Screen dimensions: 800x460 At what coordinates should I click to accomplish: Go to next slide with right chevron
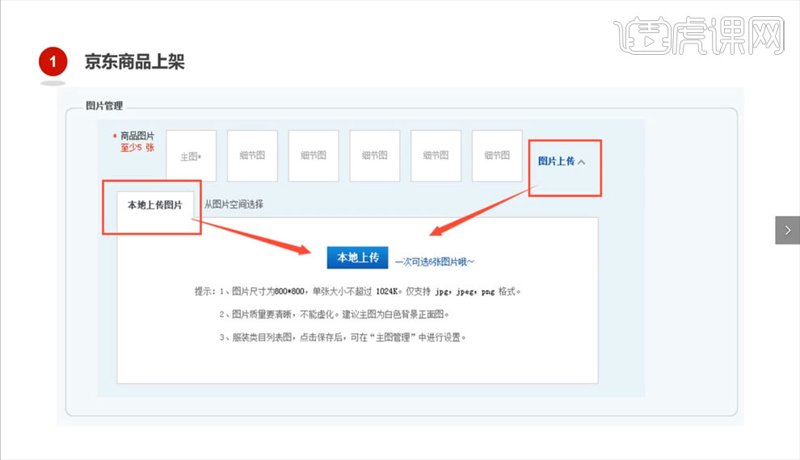tap(787, 230)
